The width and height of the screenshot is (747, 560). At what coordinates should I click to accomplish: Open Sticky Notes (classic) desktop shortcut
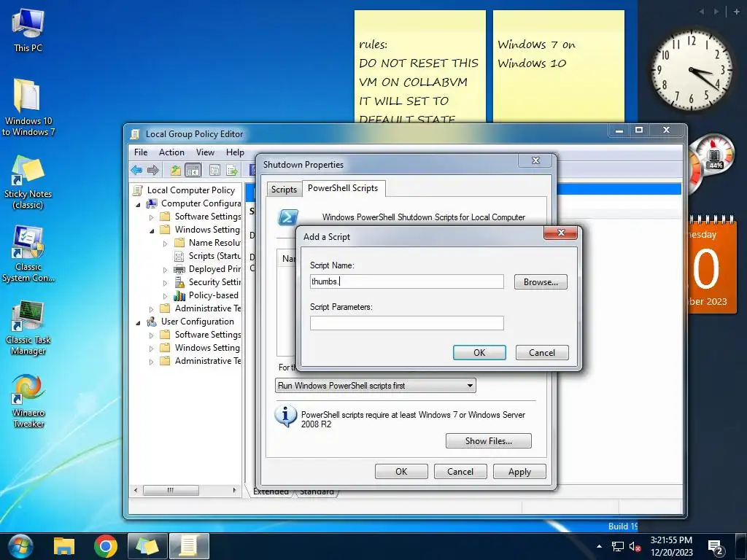28,182
